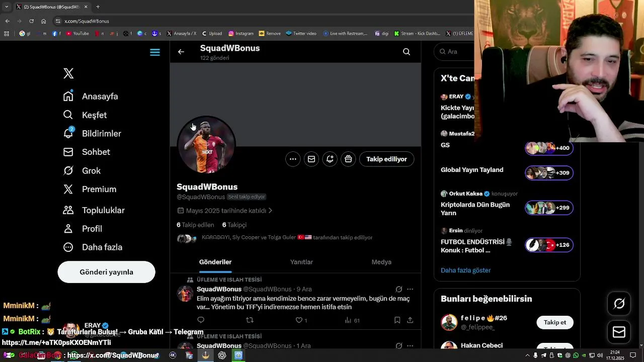Follow felipe with Takip et
The height and width of the screenshot is (362, 644).
point(555,322)
